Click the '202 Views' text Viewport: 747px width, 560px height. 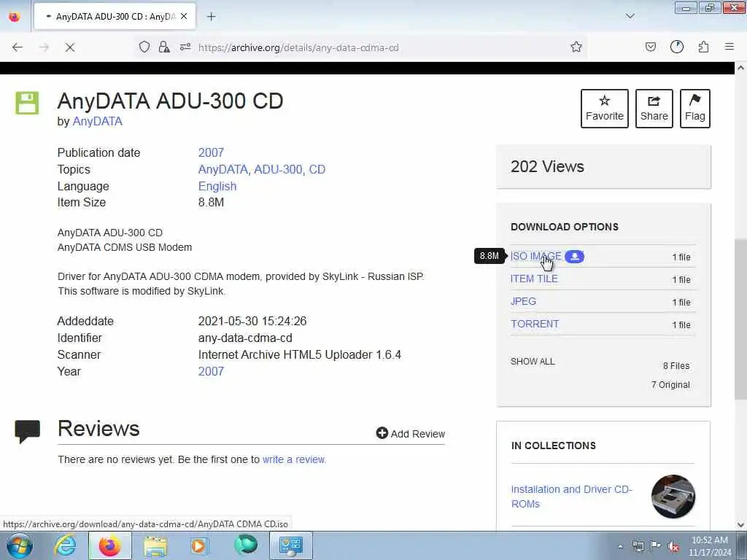[x=547, y=167]
